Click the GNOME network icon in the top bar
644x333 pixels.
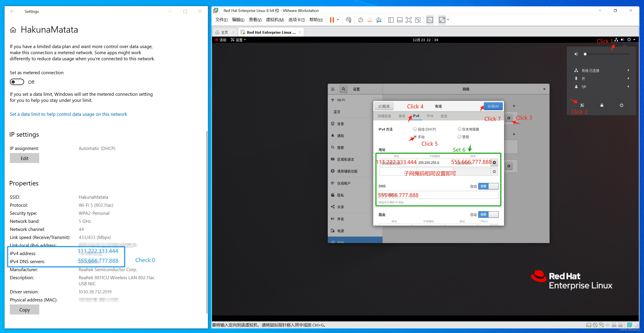(616, 40)
